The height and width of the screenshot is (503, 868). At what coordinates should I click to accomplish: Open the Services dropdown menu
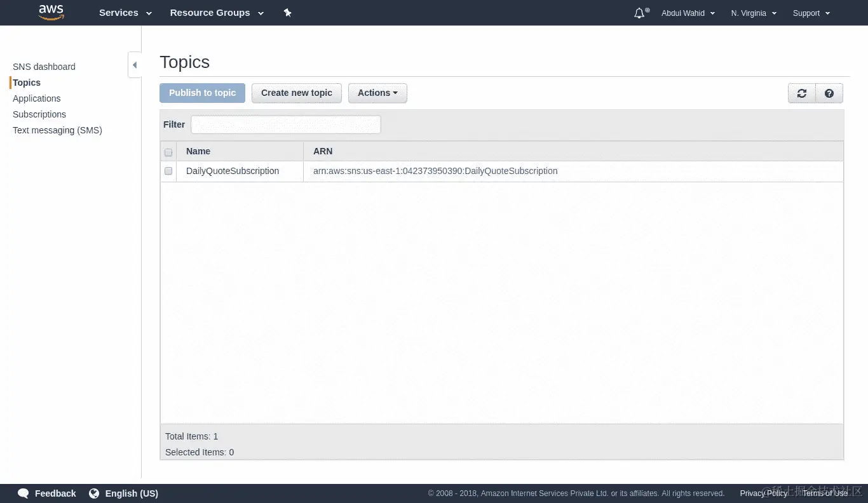click(125, 13)
